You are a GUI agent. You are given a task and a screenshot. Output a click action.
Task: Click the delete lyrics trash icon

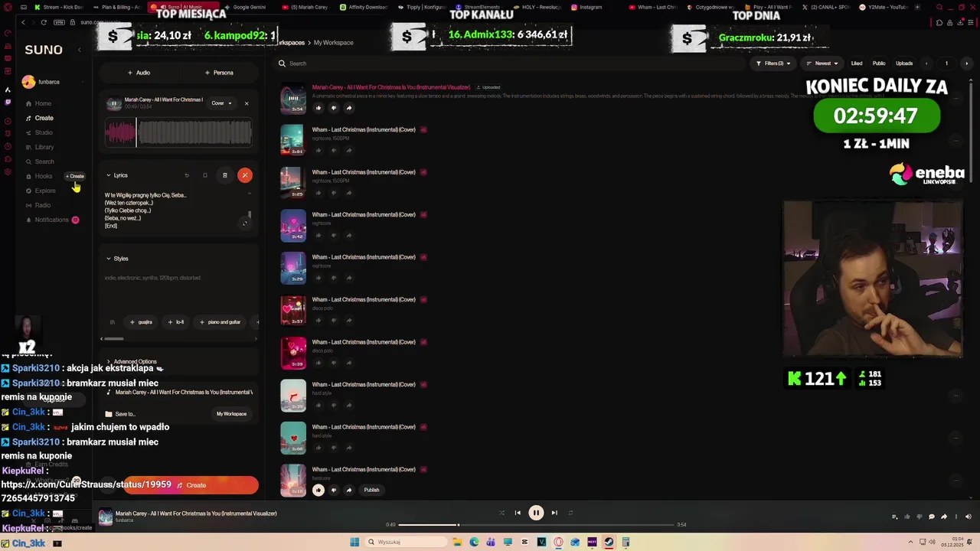[225, 175]
